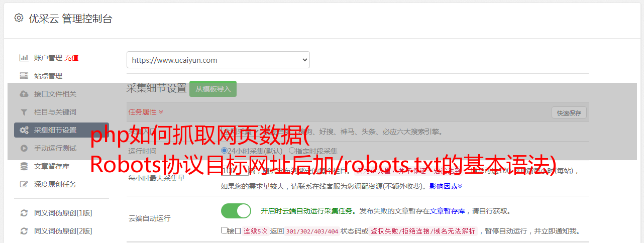
Task: Click the filter icon for 栏目与关键词
Action: coord(24,112)
